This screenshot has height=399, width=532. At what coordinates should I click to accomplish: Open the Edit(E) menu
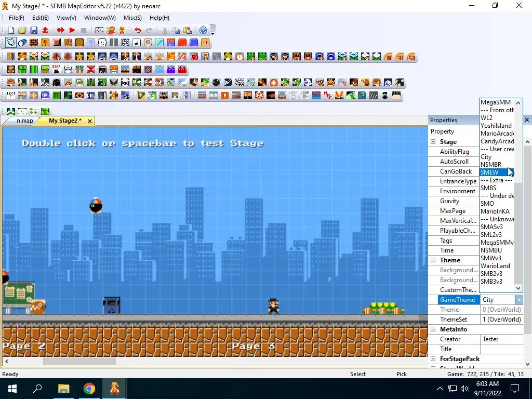(x=41, y=18)
